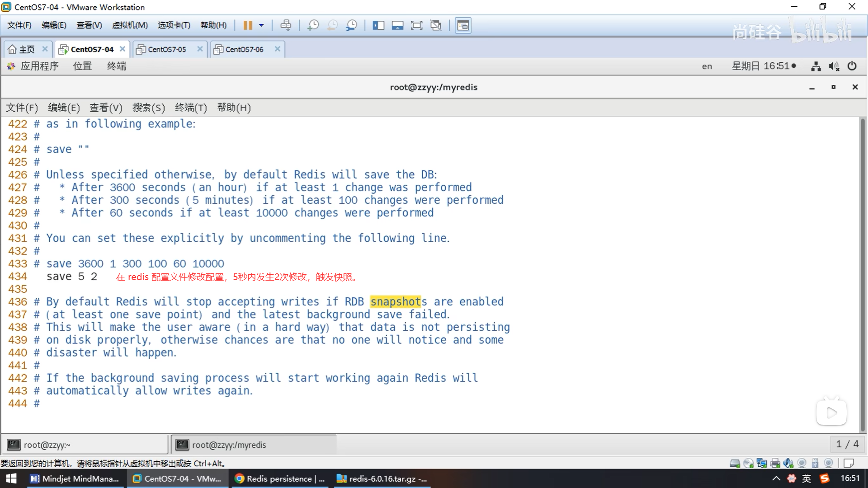Toggle Unity mode icon
The width and height of the screenshot is (868, 488).
pyautogui.click(x=436, y=25)
